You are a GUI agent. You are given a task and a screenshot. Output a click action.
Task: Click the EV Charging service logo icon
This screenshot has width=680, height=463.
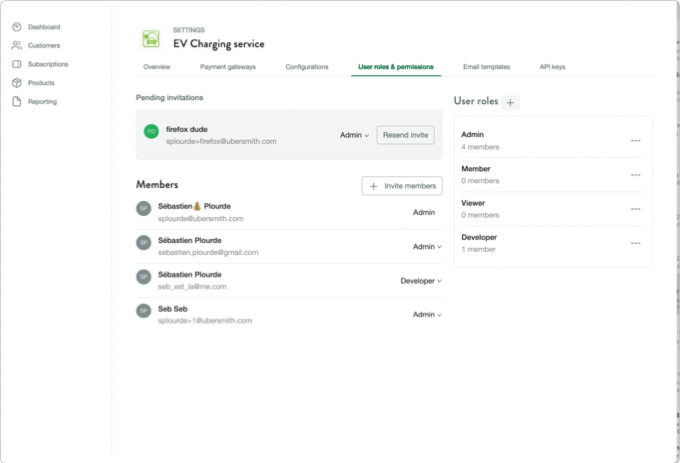pos(152,39)
